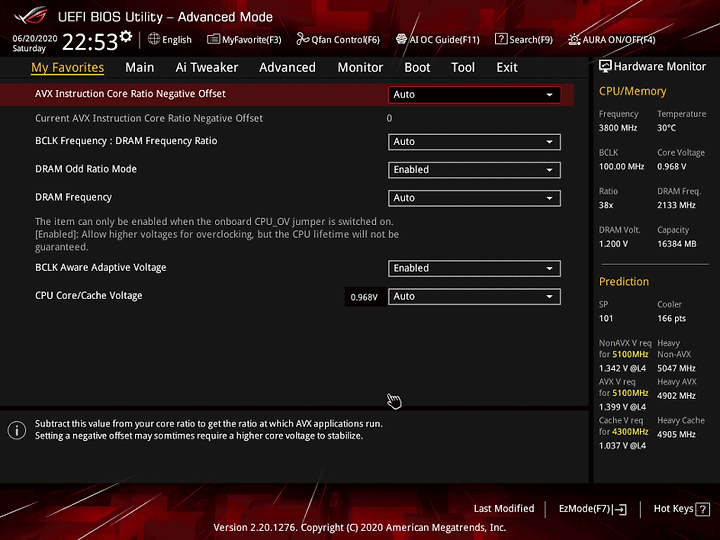
Task: Click the 06/20/2020 date text
Action: (34, 39)
